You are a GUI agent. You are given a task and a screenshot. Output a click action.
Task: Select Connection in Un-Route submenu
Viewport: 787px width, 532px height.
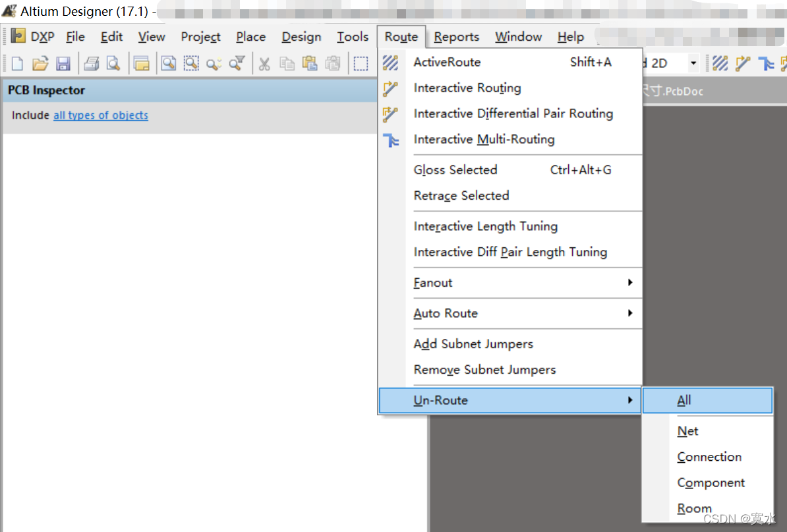click(x=707, y=457)
